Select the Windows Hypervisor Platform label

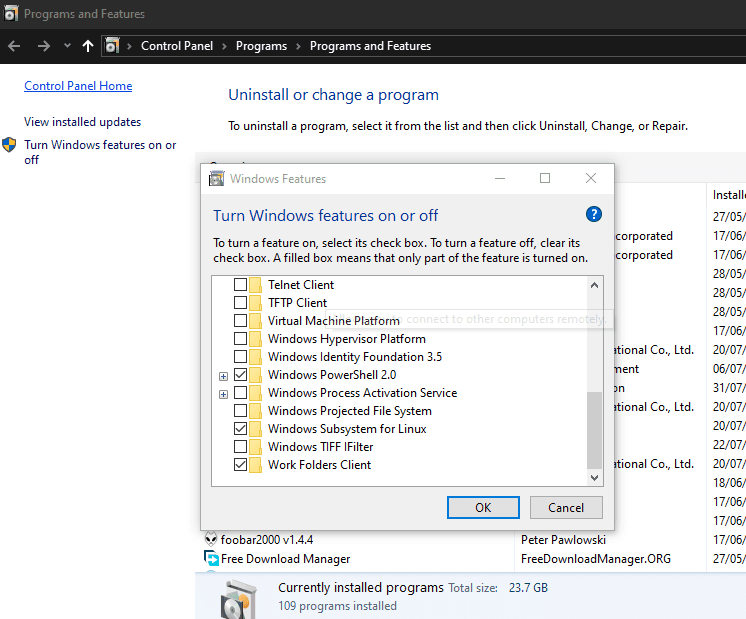346,339
